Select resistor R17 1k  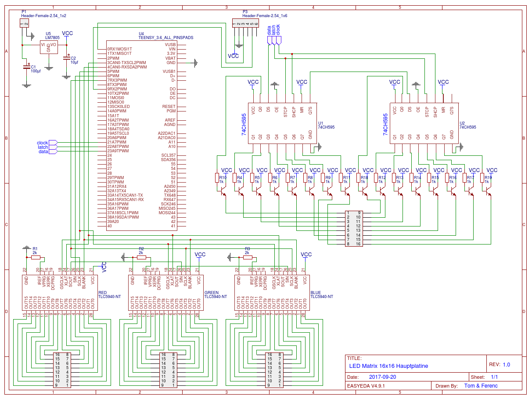click(464, 178)
